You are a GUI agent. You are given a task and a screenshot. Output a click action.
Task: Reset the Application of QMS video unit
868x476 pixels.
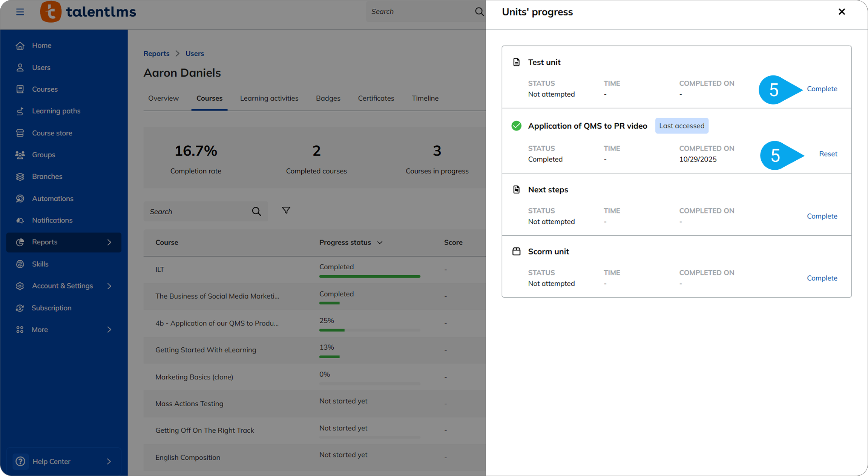pos(828,154)
